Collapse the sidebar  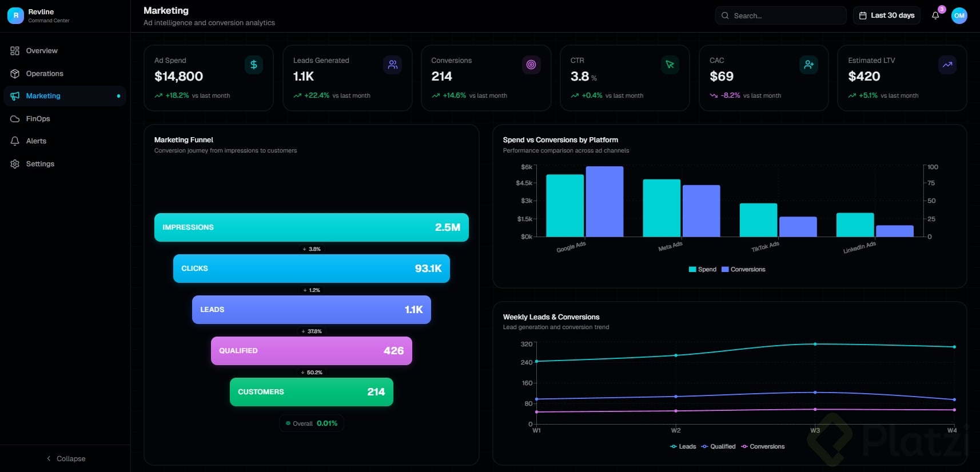[65, 458]
